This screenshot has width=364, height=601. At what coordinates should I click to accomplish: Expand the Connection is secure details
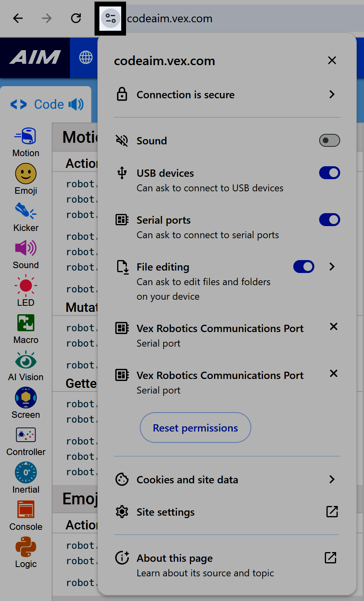click(332, 94)
